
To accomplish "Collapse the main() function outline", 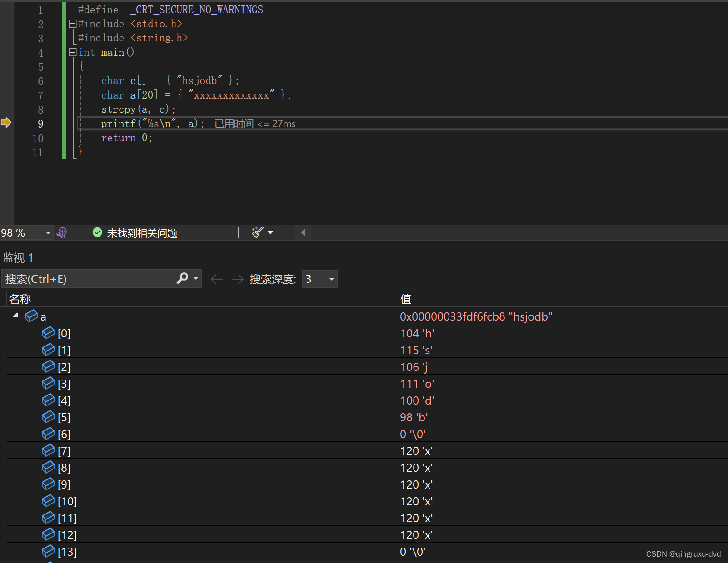I will tap(72, 52).
